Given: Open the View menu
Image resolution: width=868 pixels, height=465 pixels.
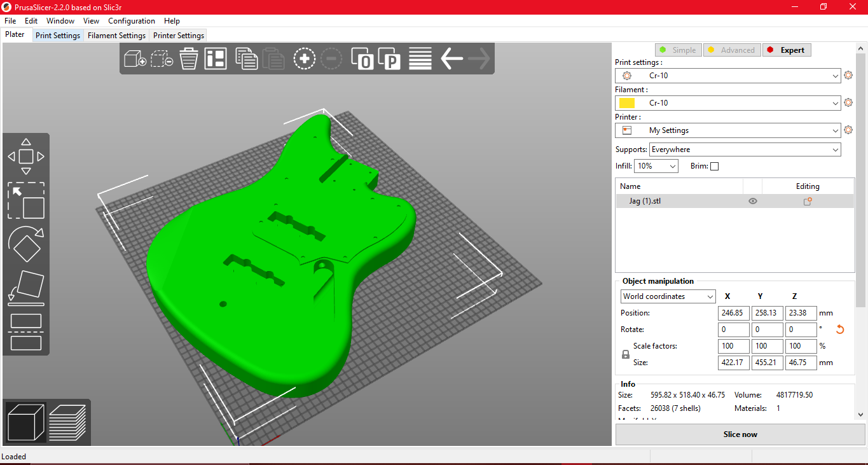Looking at the screenshot, I should coord(92,21).
